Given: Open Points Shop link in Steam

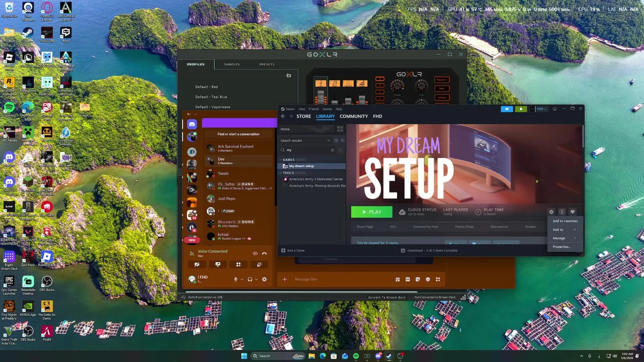Looking at the screenshot, I should [464, 227].
